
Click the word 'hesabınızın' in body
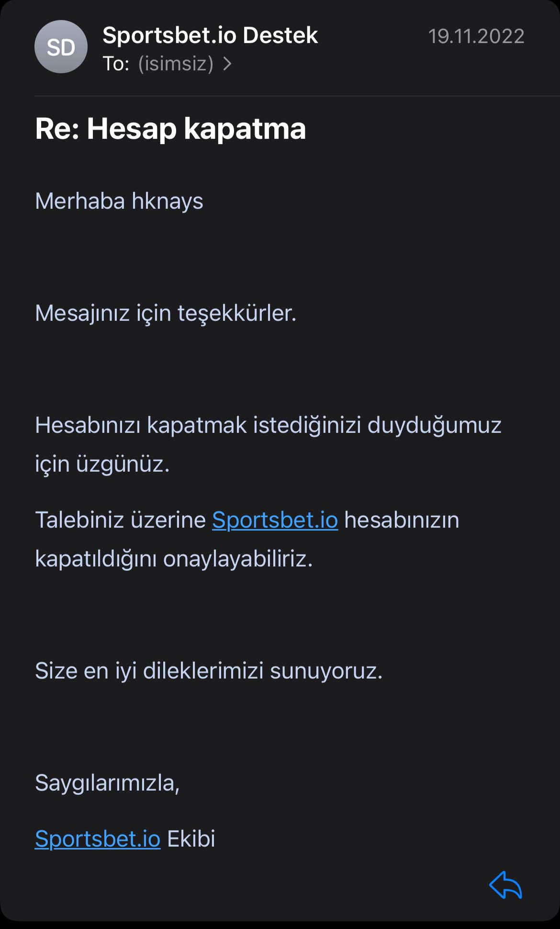[x=402, y=520]
